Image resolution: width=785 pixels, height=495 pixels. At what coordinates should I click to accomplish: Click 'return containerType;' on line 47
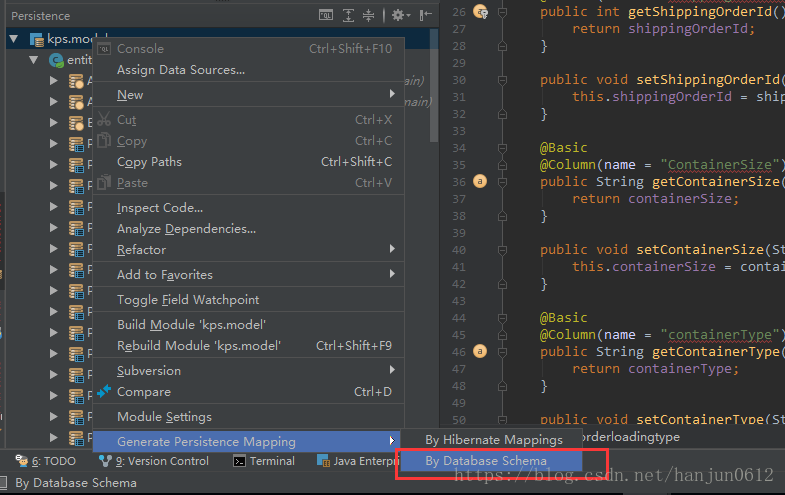tap(655, 369)
